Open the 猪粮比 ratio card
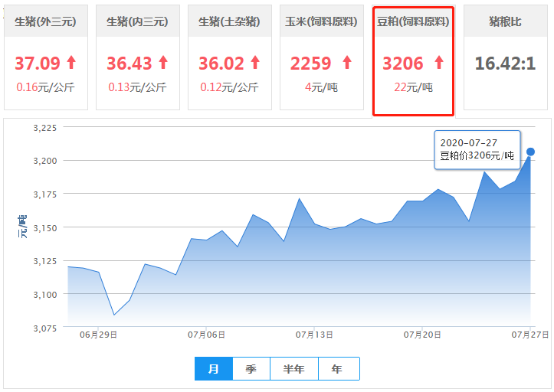Viewport: 554px width, 392px height. [505, 57]
